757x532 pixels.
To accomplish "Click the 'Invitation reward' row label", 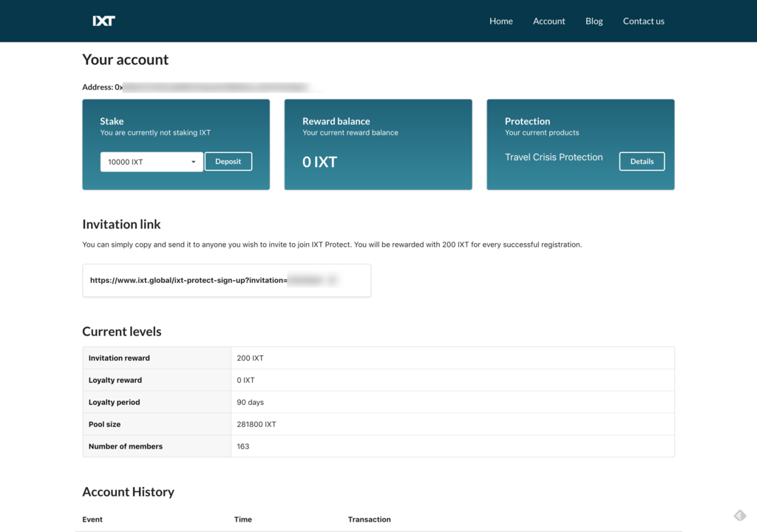I will click(119, 358).
